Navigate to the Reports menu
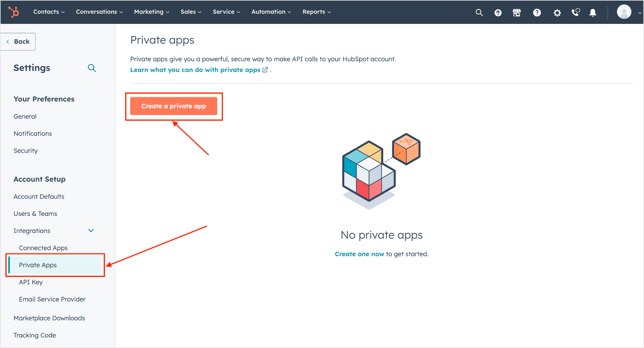This screenshot has height=348, width=644. point(316,12)
